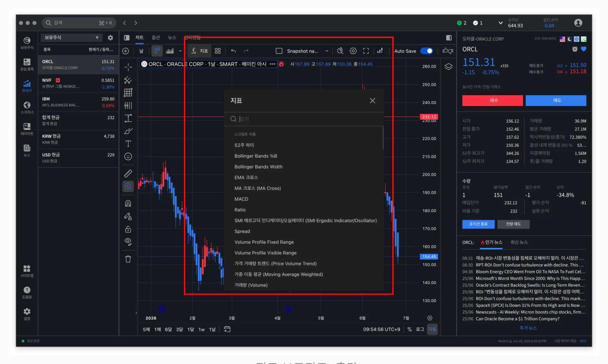This screenshot has width=608, height=364.
Task: Choose MACD from the indicator list
Action: [241, 199]
